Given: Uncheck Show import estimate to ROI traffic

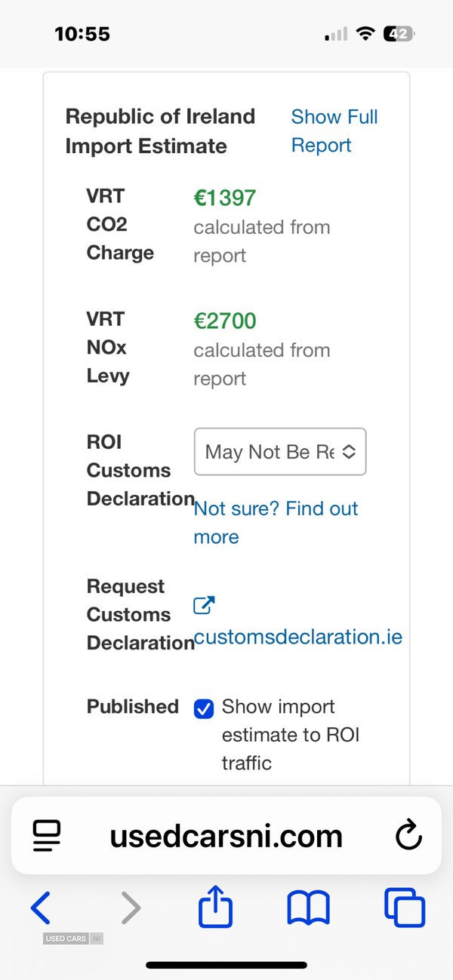Looking at the screenshot, I should (x=204, y=709).
